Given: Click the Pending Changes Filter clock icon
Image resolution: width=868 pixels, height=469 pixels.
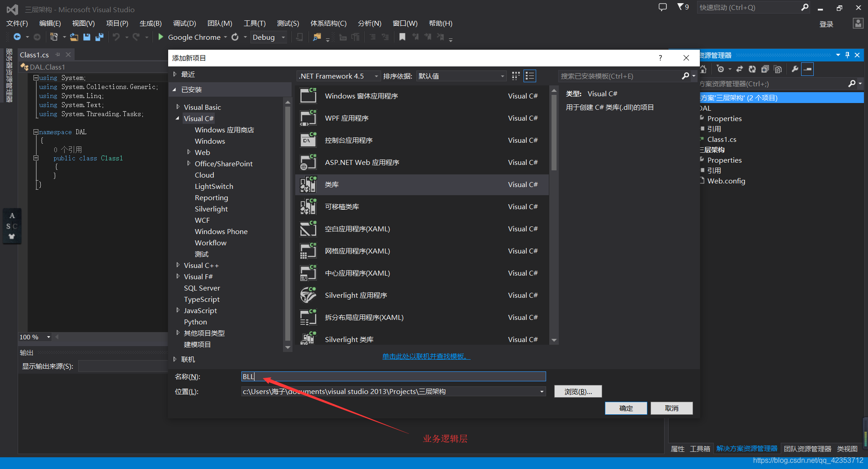Looking at the screenshot, I should point(721,69).
